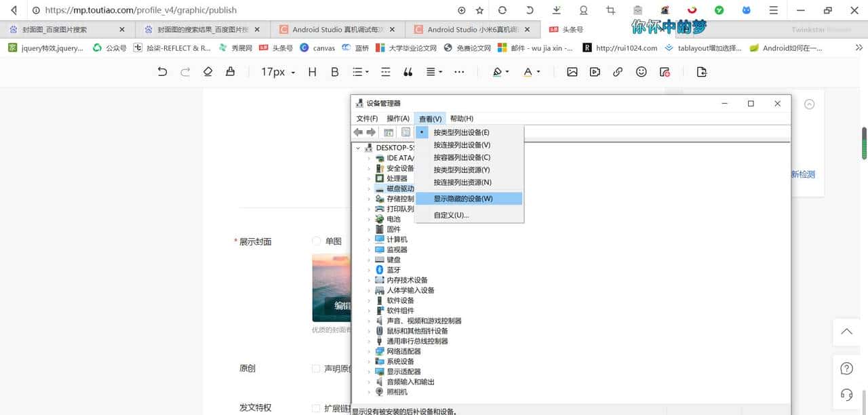The height and width of the screenshot is (415, 868).
Task: Undo the last edit with the undo arrow
Action: coord(162,71)
